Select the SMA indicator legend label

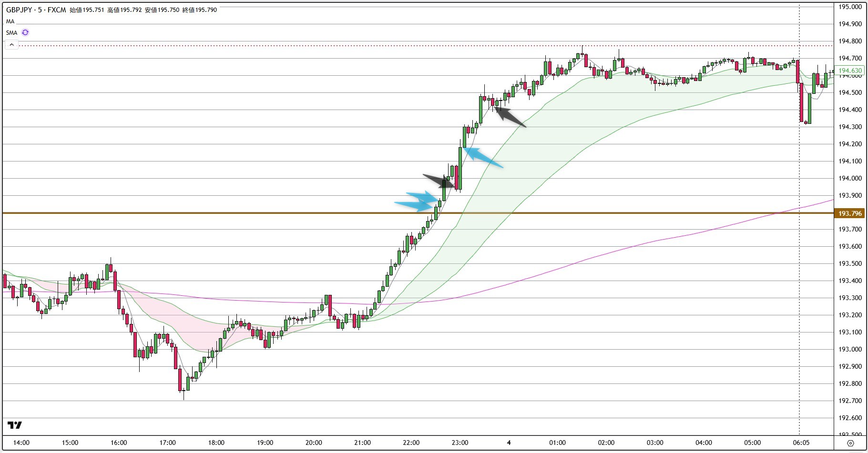(x=11, y=32)
